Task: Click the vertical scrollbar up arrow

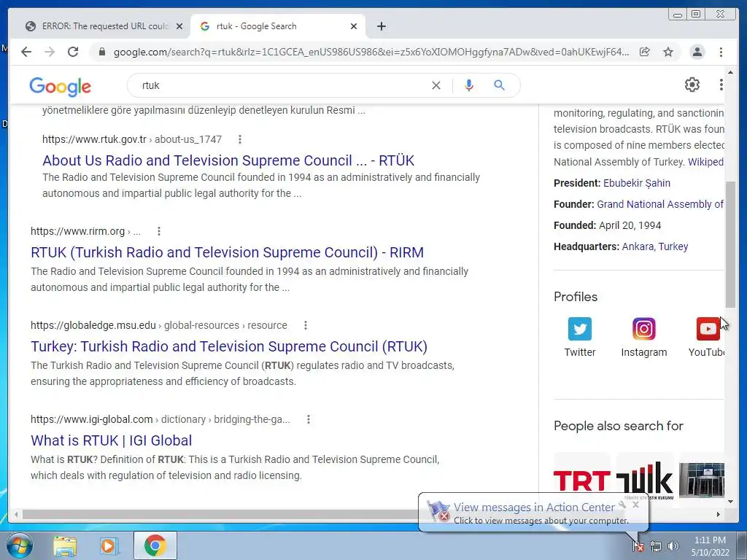Action: click(730, 72)
